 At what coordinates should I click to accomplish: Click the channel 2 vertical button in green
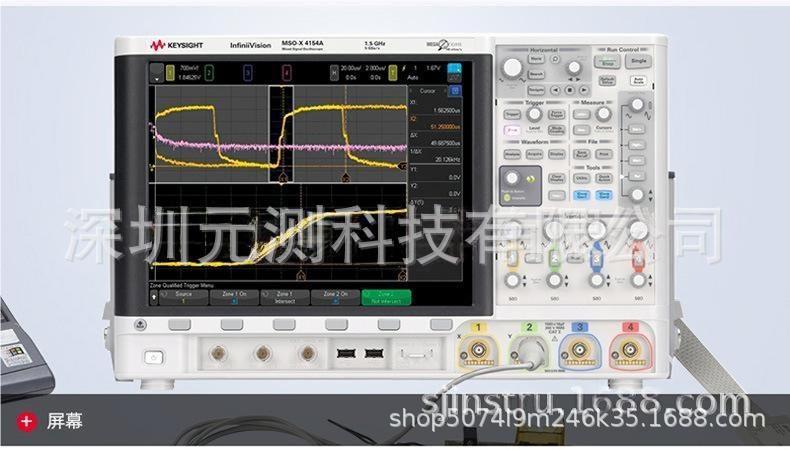(x=554, y=259)
